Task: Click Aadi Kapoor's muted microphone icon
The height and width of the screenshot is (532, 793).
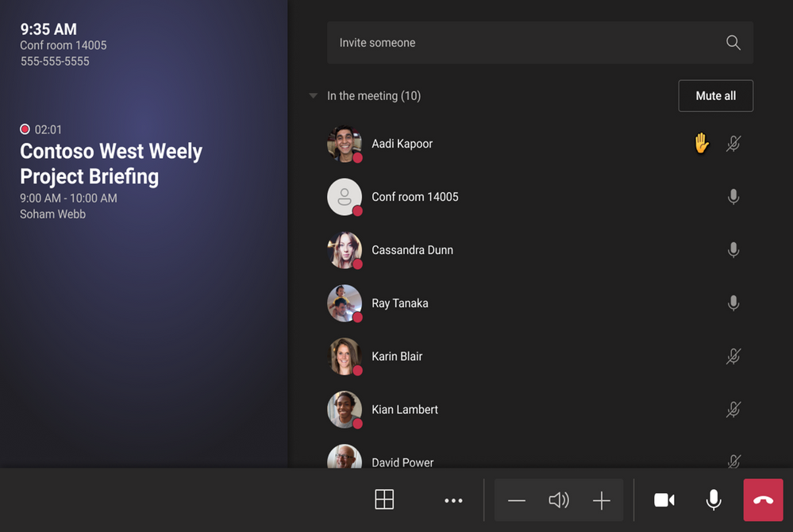Action: tap(733, 144)
